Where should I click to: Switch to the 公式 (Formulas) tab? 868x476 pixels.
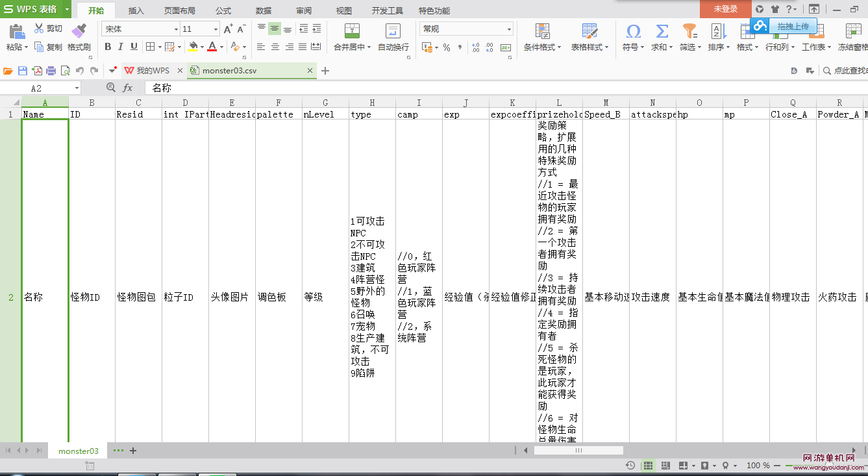click(x=223, y=10)
